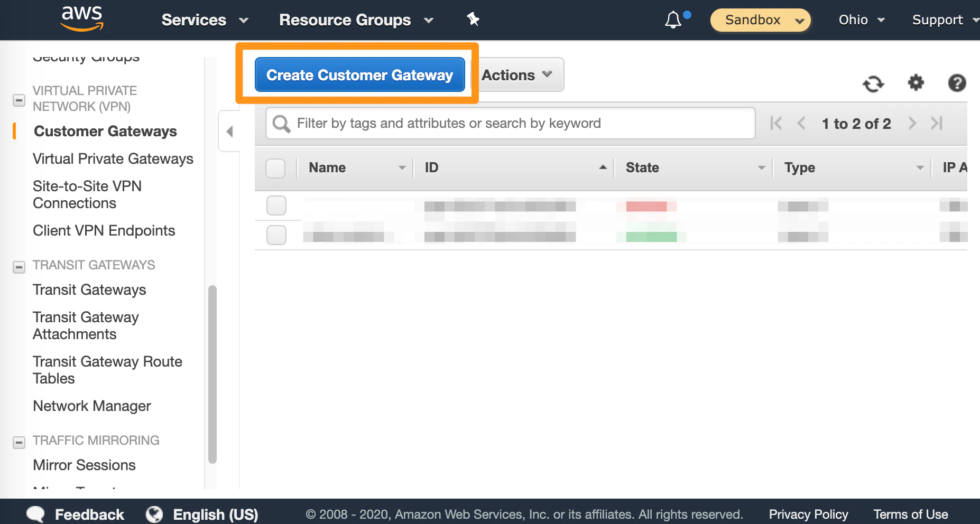Refresh the customer gateways list
This screenshot has width=980, height=524.
click(873, 83)
